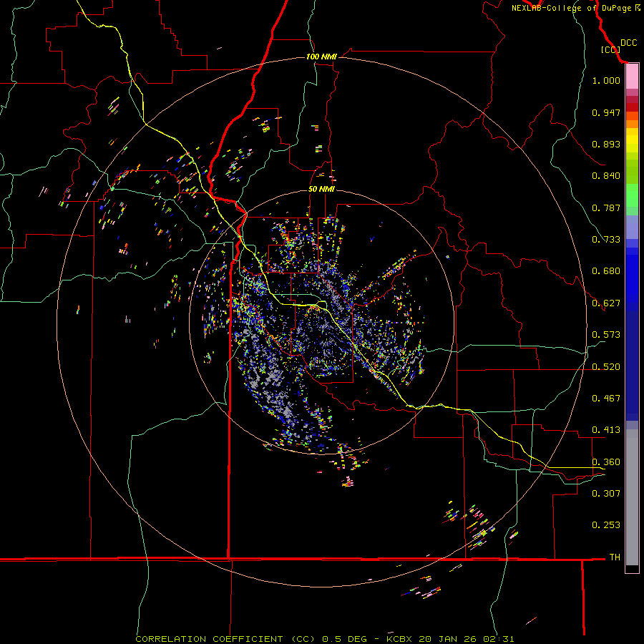
Task: Click the DCC product label
Action: click(x=628, y=43)
